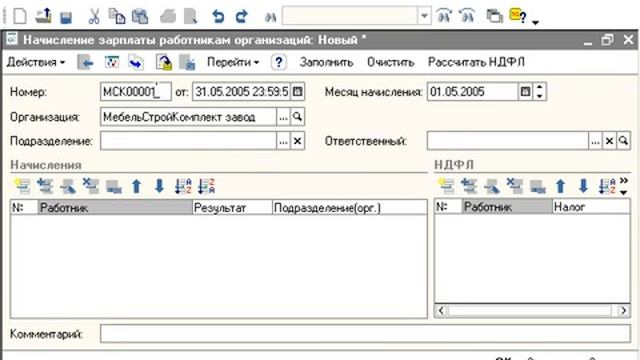The height and width of the screenshot is (360, 640).
Task: Click the binoculars Find icon
Action: (270, 17)
